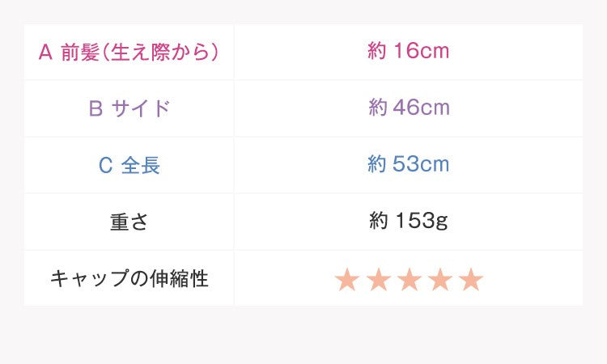Click the 'キャップの伸縮性' label
The height and width of the screenshot is (364, 607).
(129, 279)
